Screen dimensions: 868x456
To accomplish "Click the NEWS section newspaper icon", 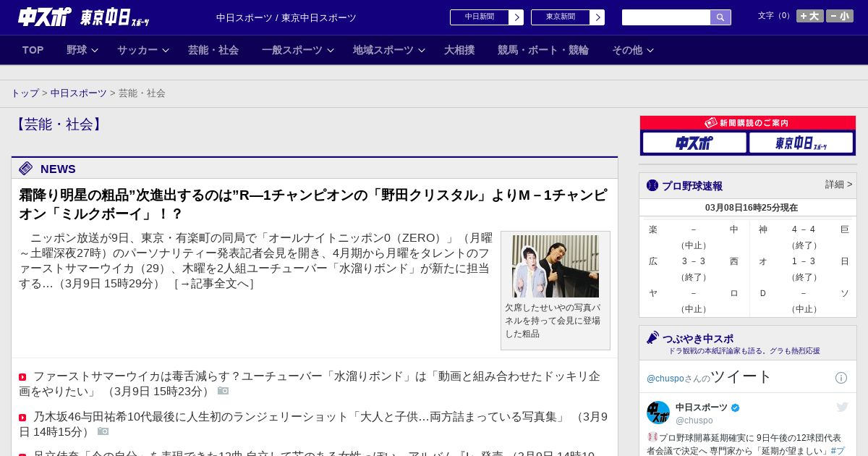I will pyautogui.click(x=26, y=169).
